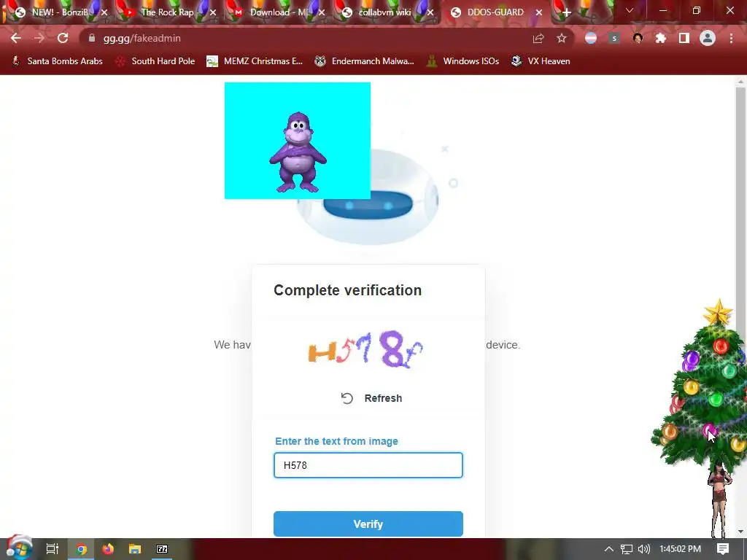Image resolution: width=747 pixels, height=560 pixels.
Task: Toggle the browser side panel
Action: pos(684,38)
